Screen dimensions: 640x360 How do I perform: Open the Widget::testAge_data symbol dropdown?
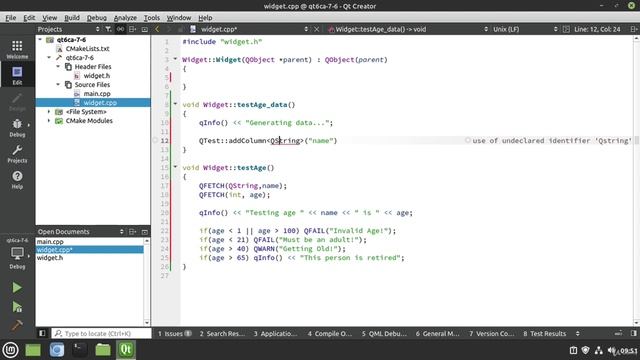pyautogui.click(x=486, y=29)
